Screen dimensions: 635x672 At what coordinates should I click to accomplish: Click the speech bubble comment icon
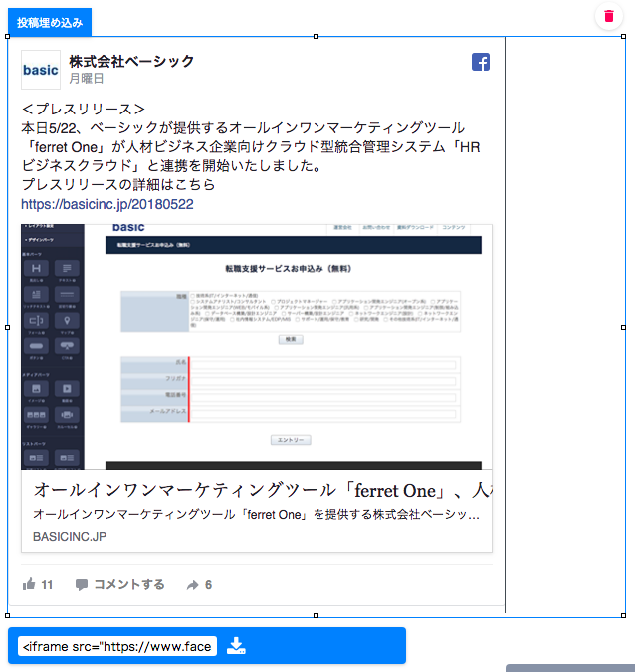pyautogui.click(x=82, y=585)
